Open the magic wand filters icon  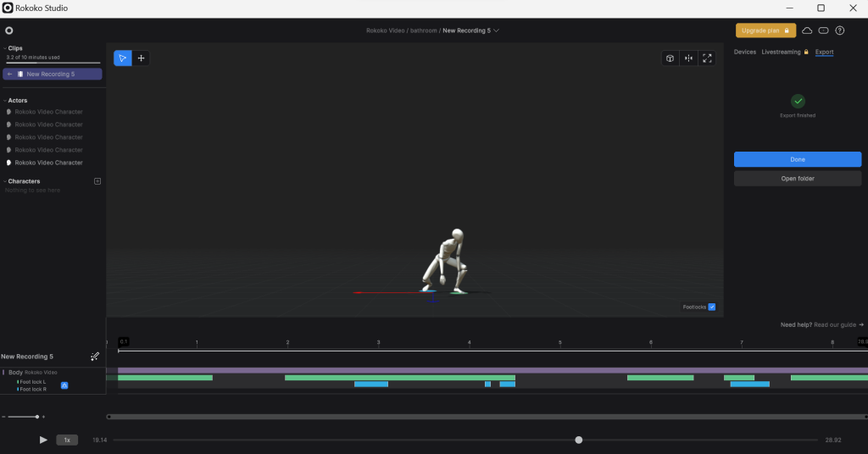coord(95,357)
